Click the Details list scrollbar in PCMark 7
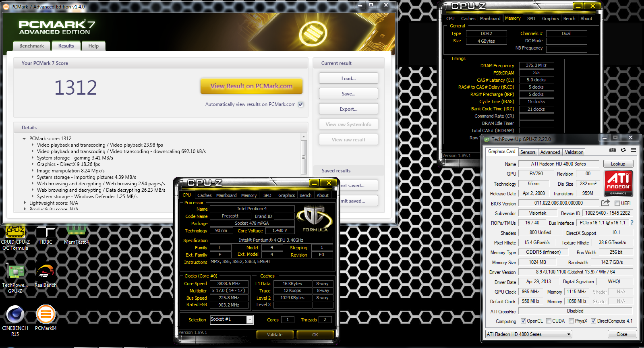Image resolution: width=644 pixels, height=348 pixels. point(304,157)
